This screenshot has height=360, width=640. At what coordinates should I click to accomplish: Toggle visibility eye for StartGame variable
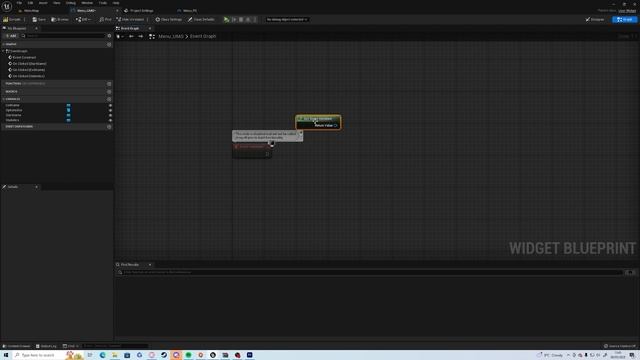click(x=110, y=115)
